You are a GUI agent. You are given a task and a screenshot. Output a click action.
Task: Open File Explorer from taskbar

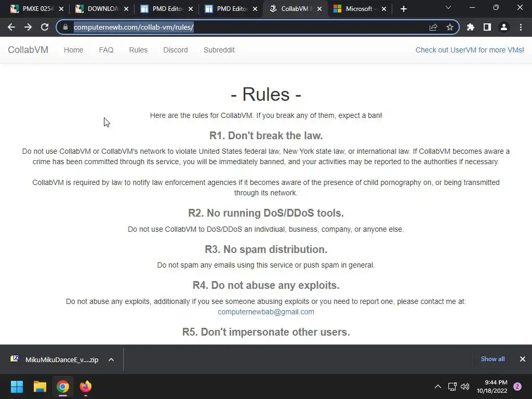tap(39, 387)
